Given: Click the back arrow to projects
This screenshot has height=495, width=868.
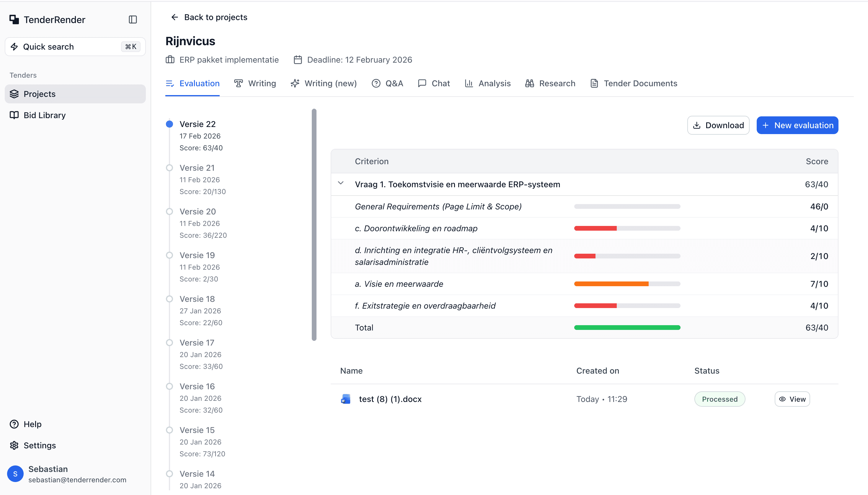Looking at the screenshot, I should click(x=174, y=17).
